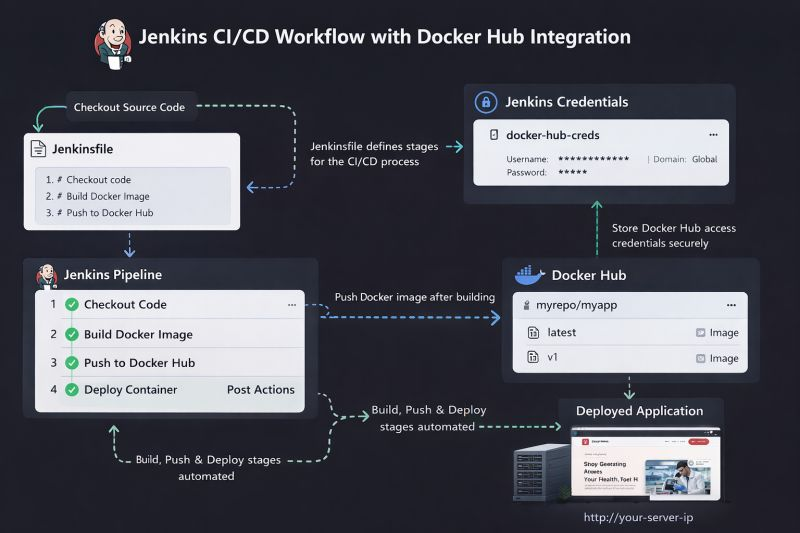Click the tag icon beside v1
800x533 pixels.
coord(533,357)
